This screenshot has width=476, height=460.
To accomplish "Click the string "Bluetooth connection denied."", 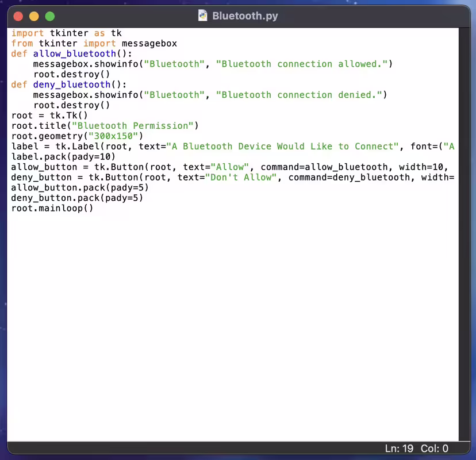I will [x=299, y=95].
